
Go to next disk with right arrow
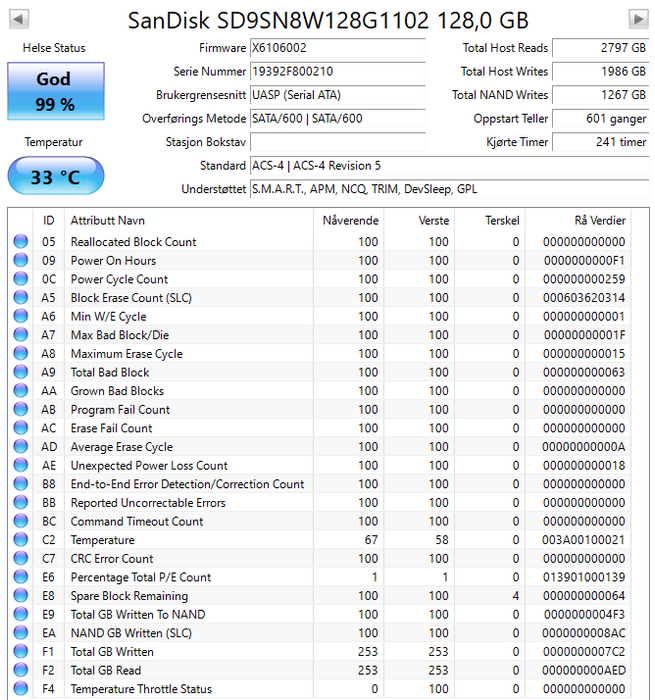point(638,19)
